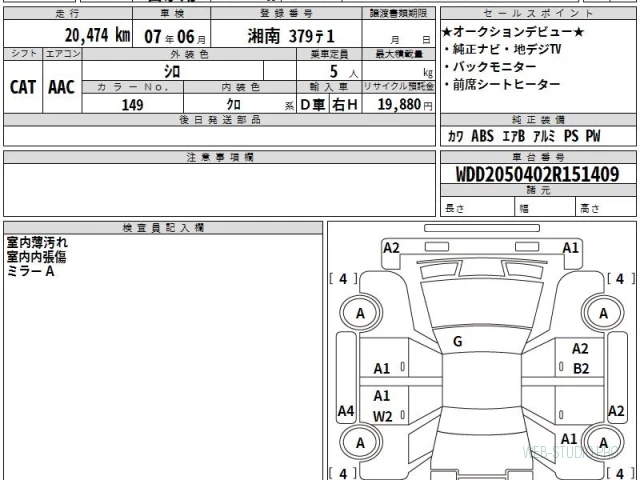Select the PW equipment entry
This screenshot has height=480, width=640.
pyautogui.click(x=593, y=136)
